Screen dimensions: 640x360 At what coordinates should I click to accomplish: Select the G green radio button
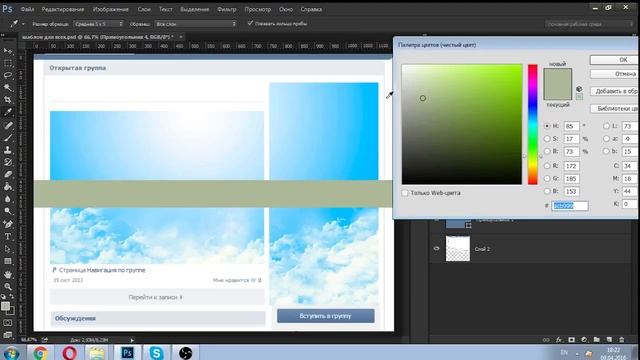[x=547, y=179]
